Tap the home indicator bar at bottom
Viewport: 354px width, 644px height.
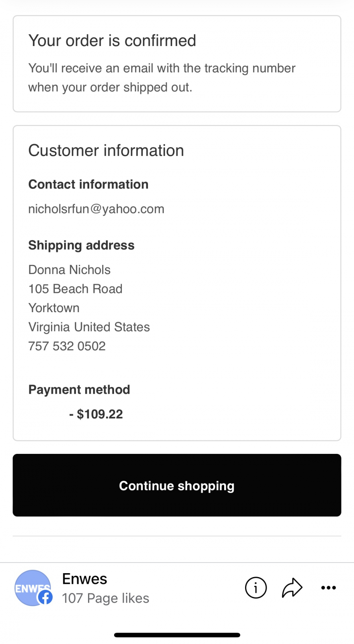tap(177, 635)
